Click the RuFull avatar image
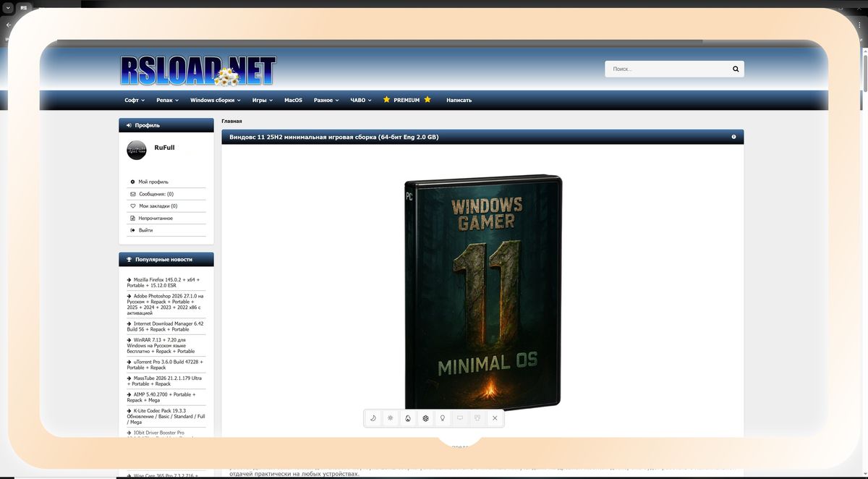This screenshot has height=479, width=868. [x=137, y=150]
